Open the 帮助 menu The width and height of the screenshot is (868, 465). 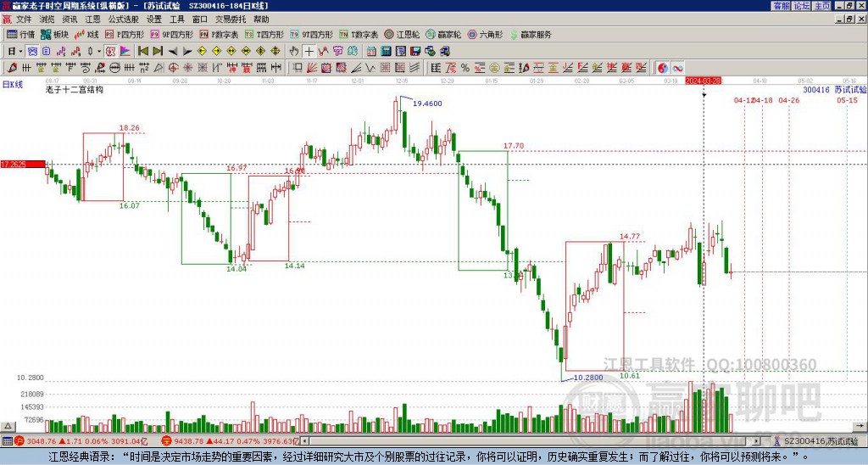click(x=261, y=20)
